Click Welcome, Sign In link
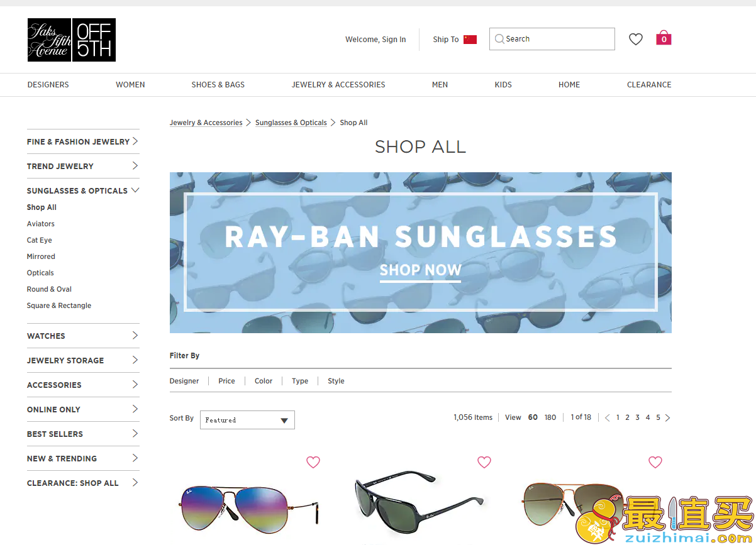Viewport: 756px width, 545px height. point(375,40)
